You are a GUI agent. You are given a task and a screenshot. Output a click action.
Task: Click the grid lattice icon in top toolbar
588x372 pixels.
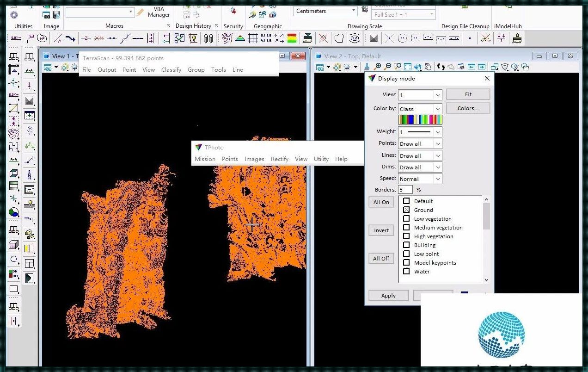253,38
